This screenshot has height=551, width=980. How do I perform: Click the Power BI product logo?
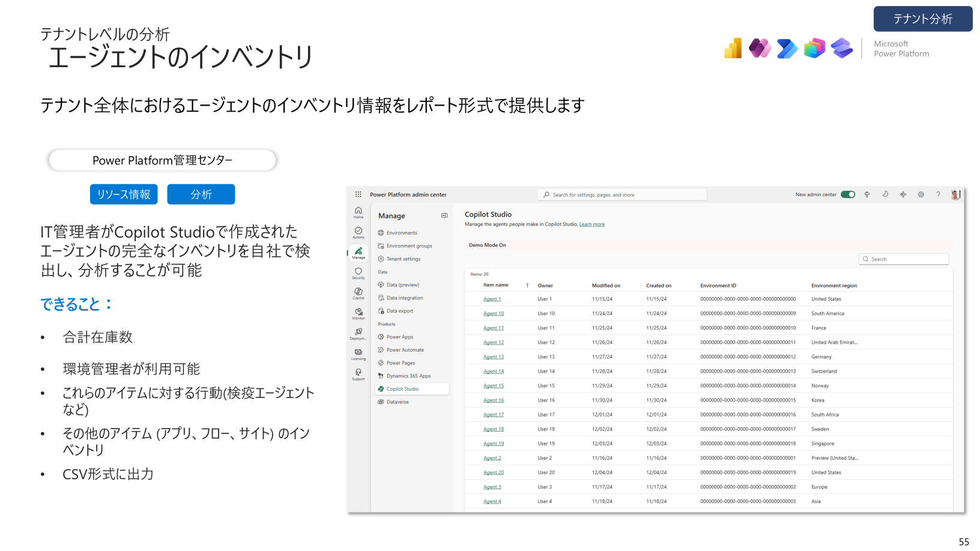[x=733, y=48]
